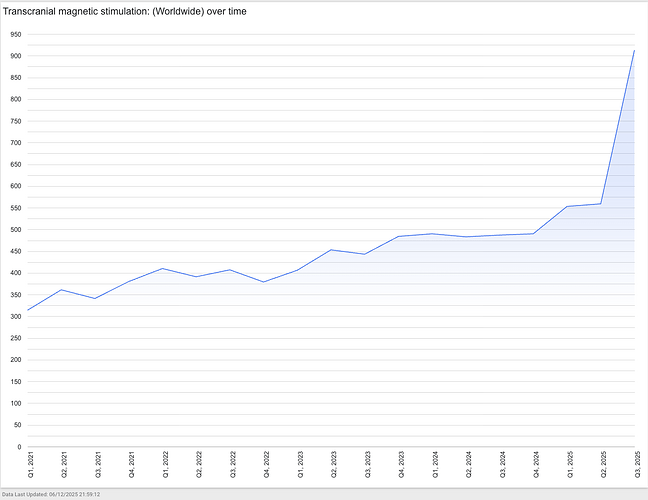Select the 'Q4, 2023' x-axis label

pos(399,466)
